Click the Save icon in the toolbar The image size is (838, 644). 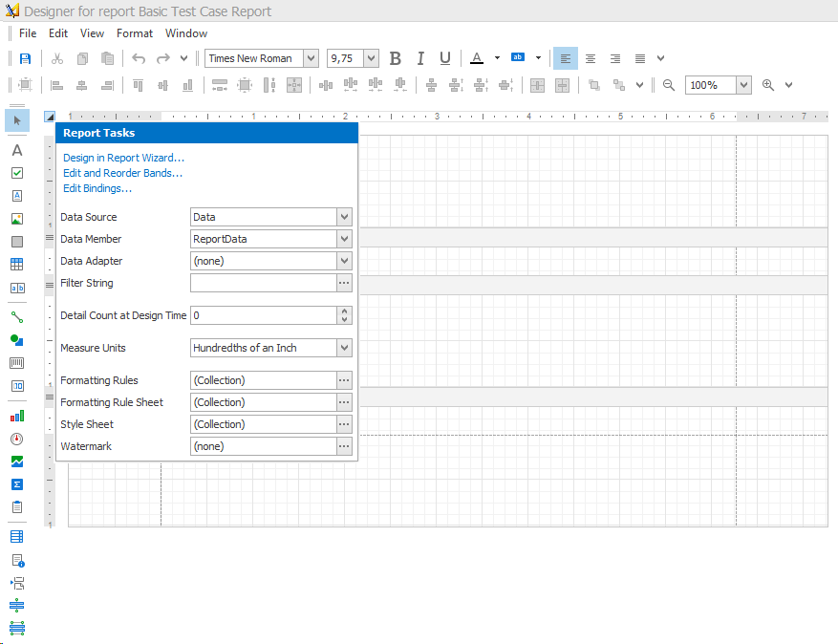[25, 58]
